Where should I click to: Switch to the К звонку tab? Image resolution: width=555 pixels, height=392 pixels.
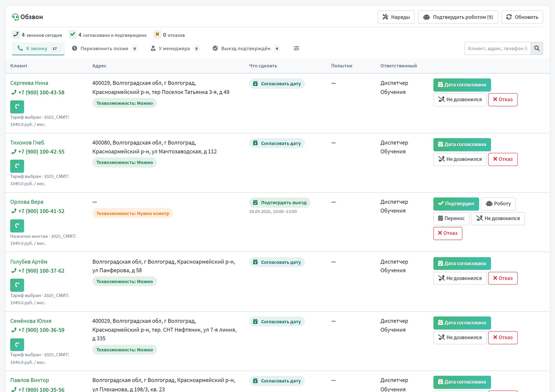pos(38,49)
